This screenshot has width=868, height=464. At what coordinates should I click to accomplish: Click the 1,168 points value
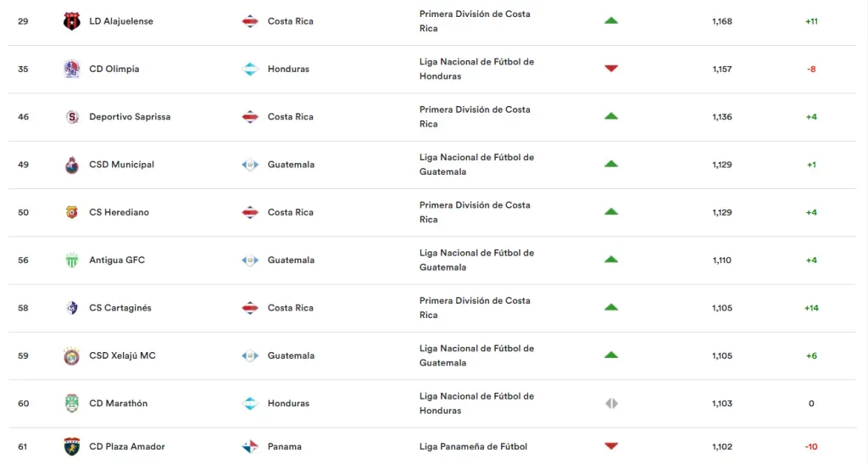pos(722,21)
